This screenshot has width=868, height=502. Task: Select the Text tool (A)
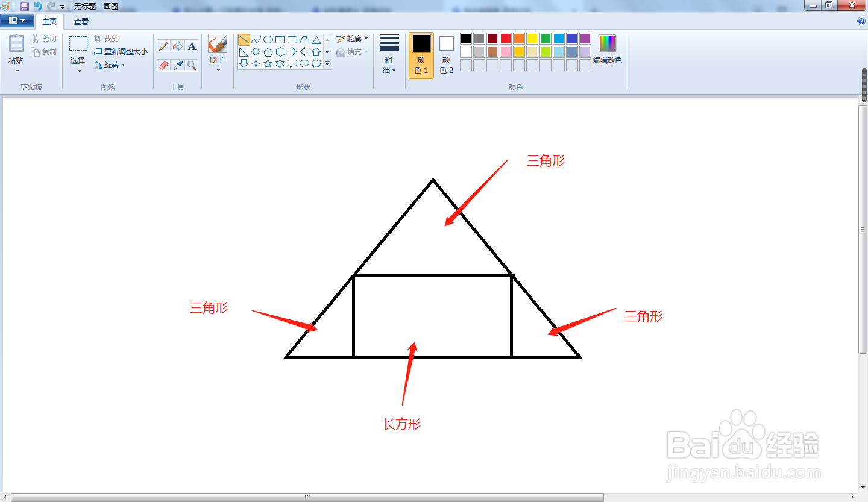[x=192, y=45]
